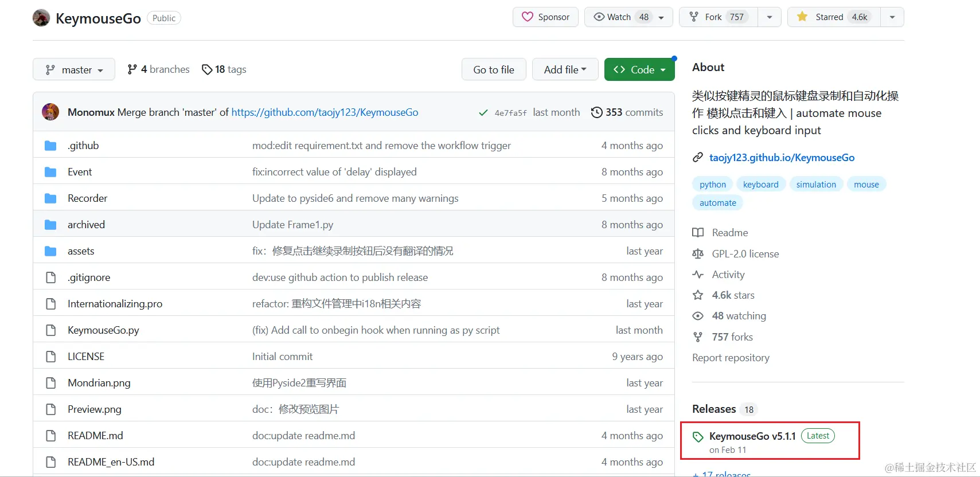Click Monomux's avatar in the commit bar

[50, 112]
